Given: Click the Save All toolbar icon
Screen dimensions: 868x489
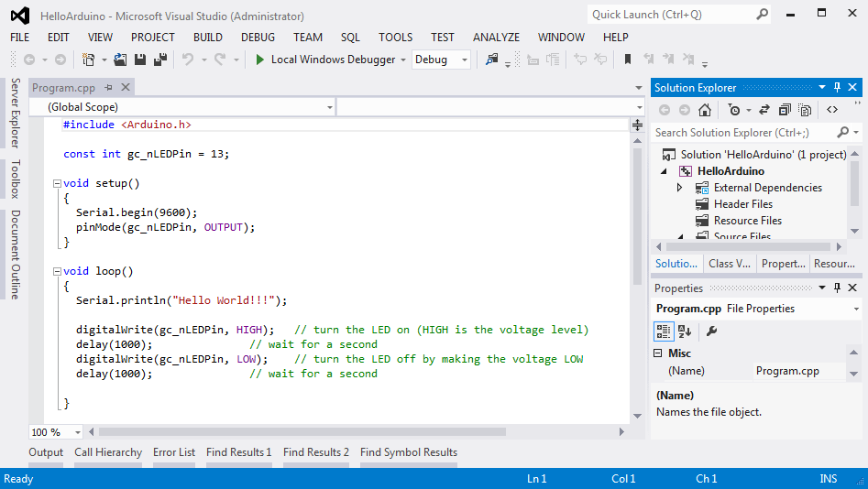Looking at the screenshot, I should point(160,60).
